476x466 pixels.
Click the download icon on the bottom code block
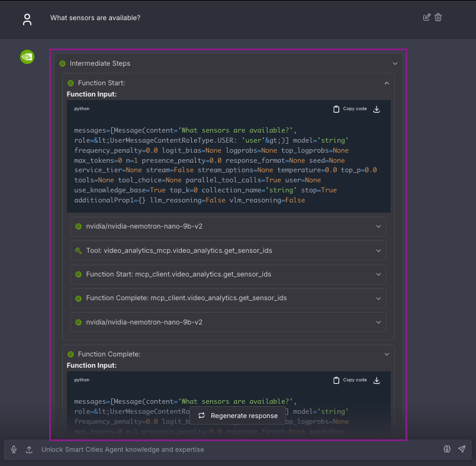pos(377,381)
